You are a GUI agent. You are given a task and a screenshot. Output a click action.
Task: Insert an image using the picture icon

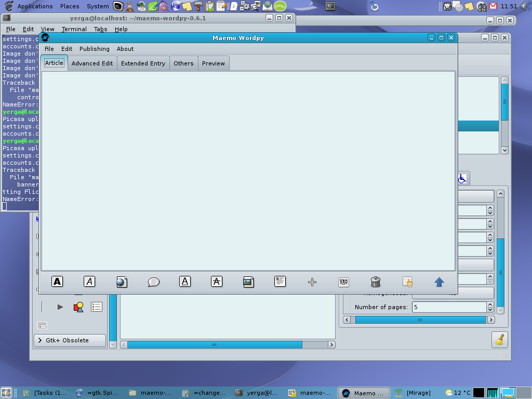(x=248, y=282)
